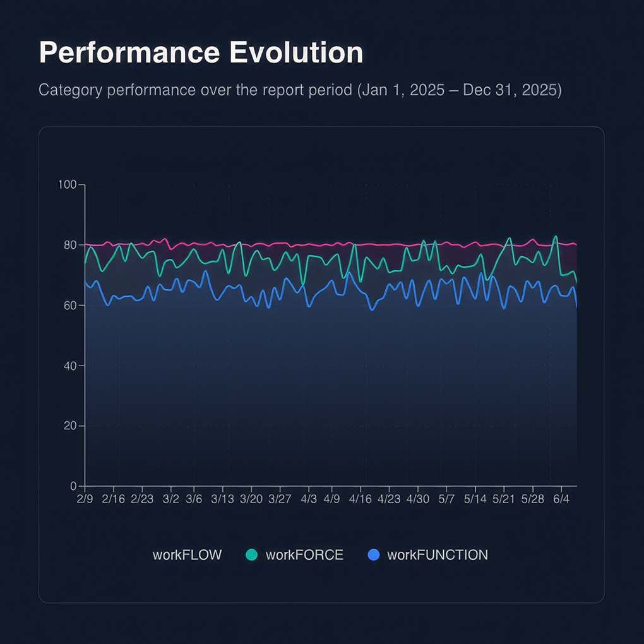The width and height of the screenshot is (644, 644).
Task: Click the 20 y-axis value
Action: [x=70, y=426]
